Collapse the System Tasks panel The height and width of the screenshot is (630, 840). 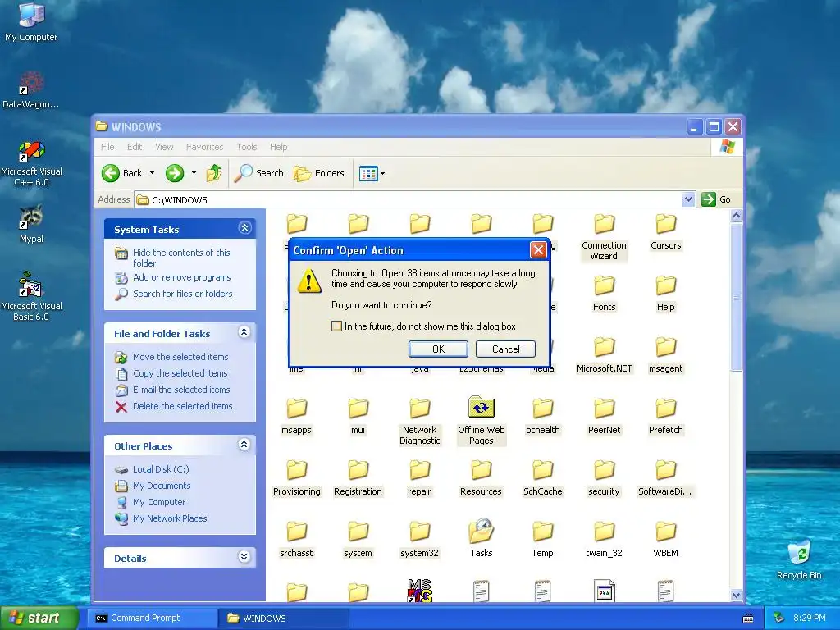[244, 228]
